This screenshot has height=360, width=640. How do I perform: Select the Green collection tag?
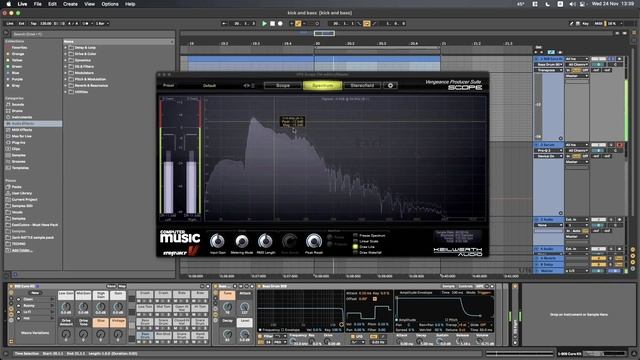17,67
